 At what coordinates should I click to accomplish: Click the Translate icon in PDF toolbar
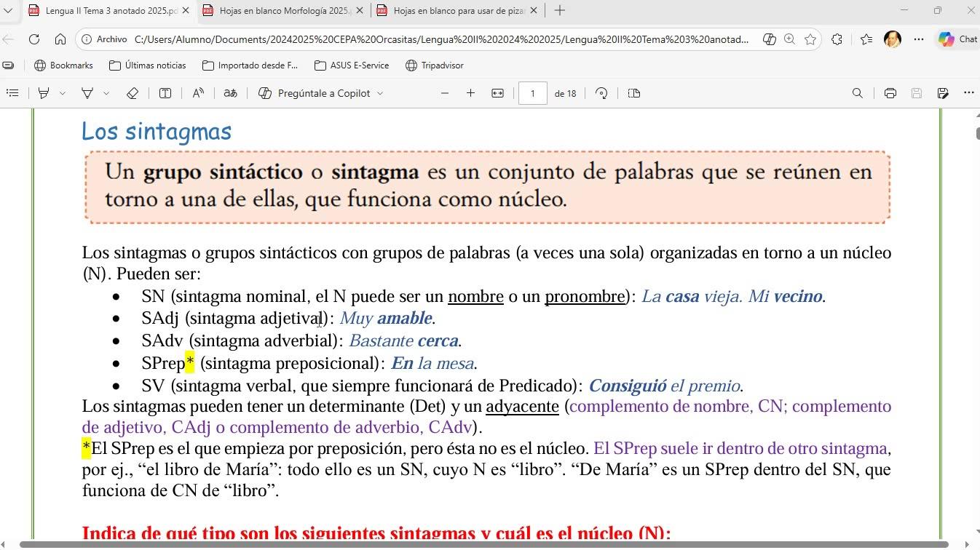[x=230, y=93]
